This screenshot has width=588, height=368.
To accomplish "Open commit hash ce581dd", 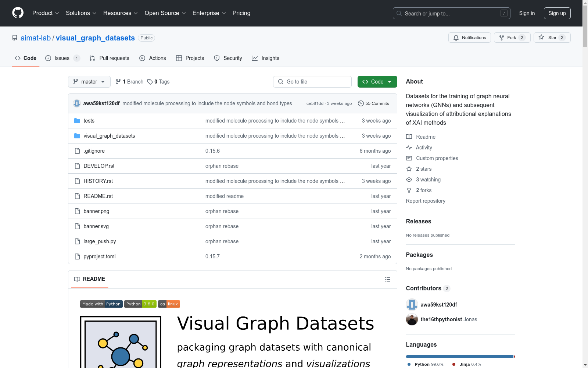I will pos(315,103).
